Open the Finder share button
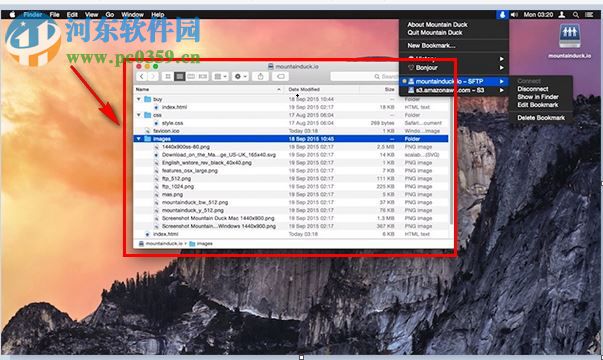The height and width of the screenshot is (360, 603). coord(260,76)
